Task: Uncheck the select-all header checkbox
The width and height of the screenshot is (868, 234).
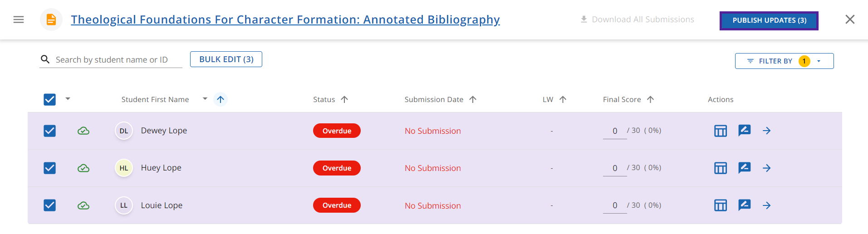Action: click(x=49, y=99)
